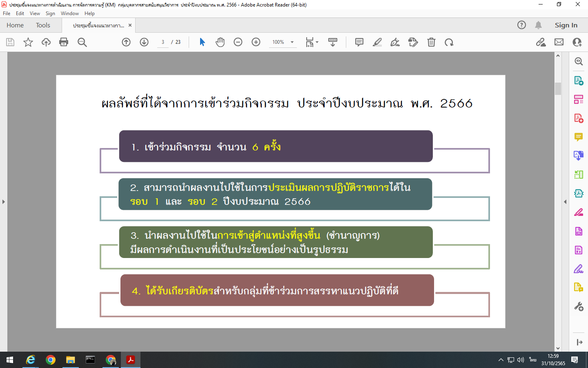Activate the arrow Selection tool
Screen dimensions: 588x368
(x=202, y=42)
